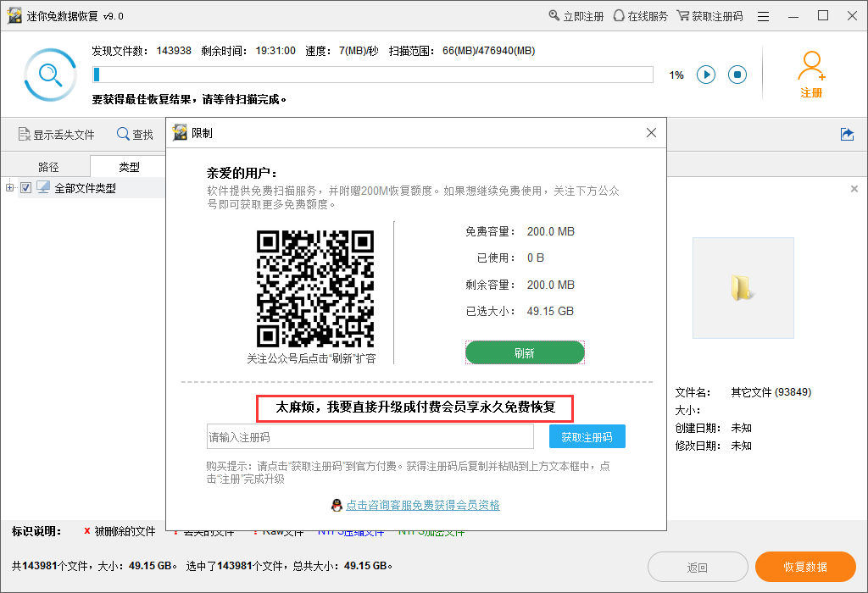Click the 请输入注册码 input field
The width and height of the screenshot is (868, 593).
(x=370, y=437)
